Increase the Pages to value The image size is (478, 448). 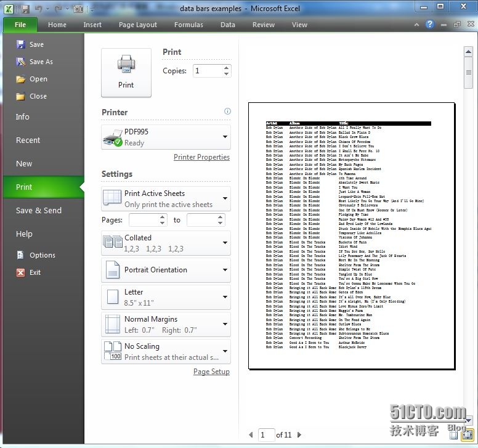(x=220, y=217)
